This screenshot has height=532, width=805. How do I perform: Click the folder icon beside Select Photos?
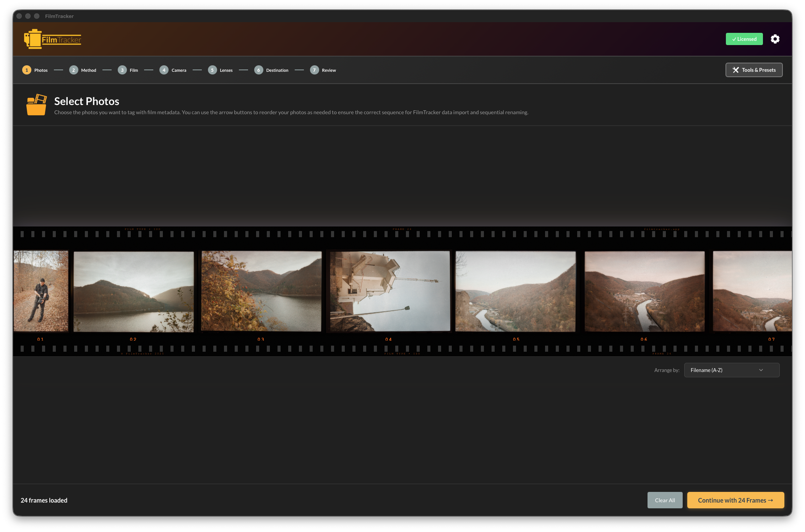37,104
